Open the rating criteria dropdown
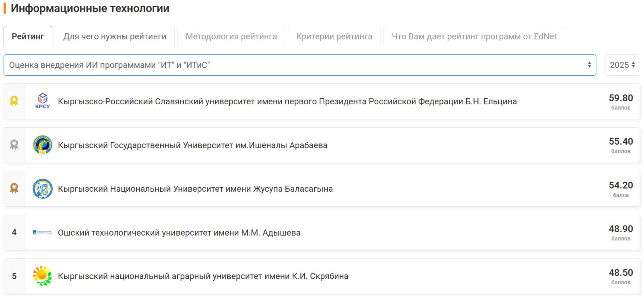 (300, 65)
